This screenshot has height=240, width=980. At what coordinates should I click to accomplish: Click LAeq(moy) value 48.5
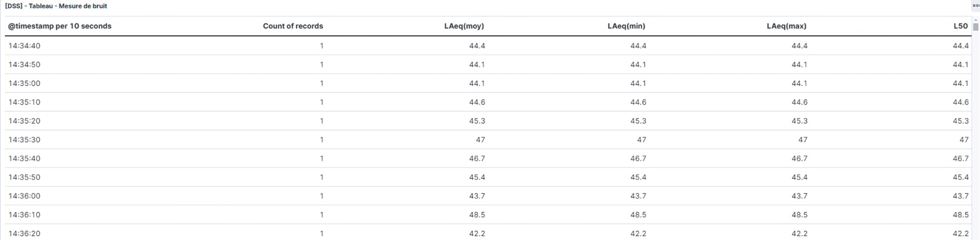pos(477,215)
